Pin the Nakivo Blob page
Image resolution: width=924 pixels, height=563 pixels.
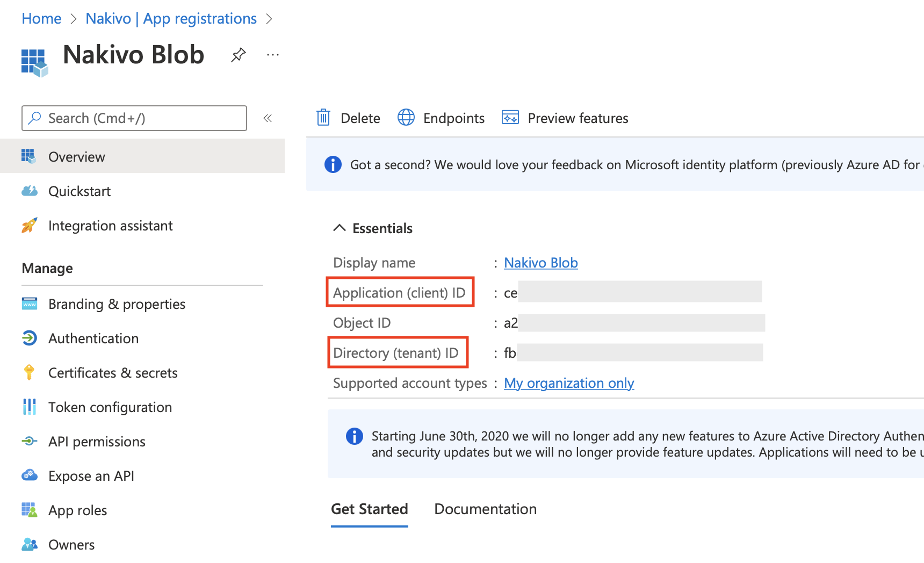(x=238, y=55)
